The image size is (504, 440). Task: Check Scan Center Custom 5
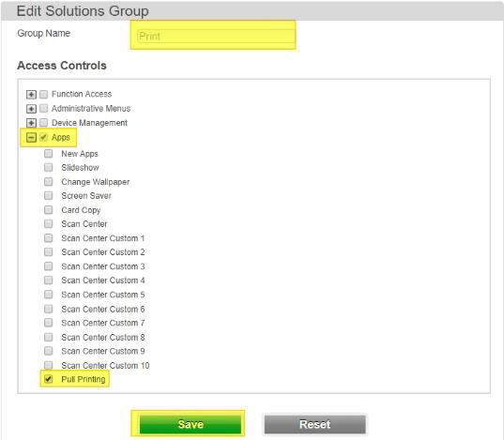[x=49, y=295]
